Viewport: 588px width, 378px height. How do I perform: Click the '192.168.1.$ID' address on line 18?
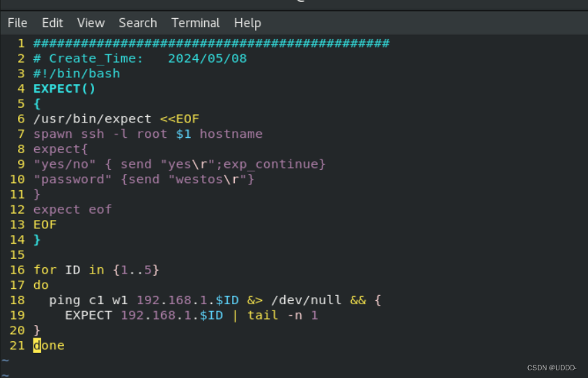(187, 300)
